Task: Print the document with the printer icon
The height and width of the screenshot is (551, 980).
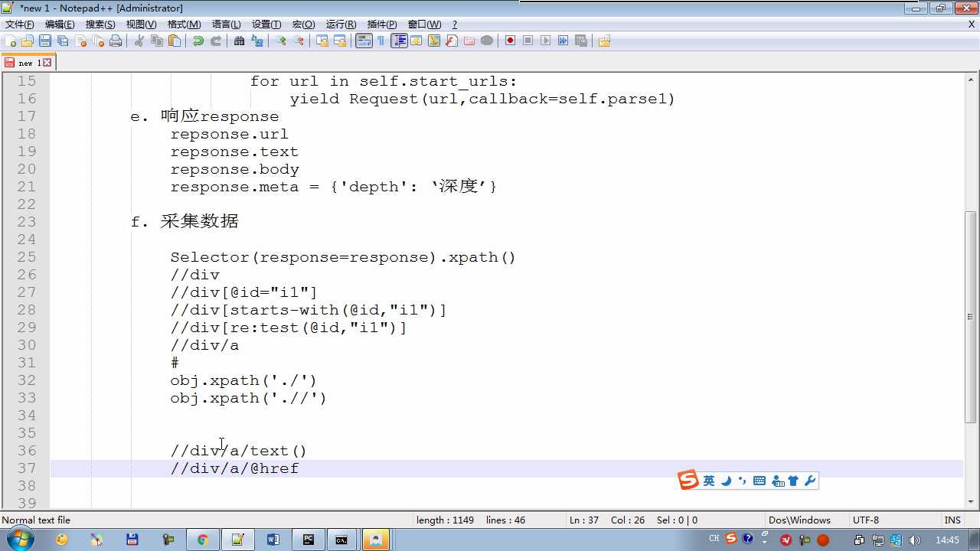Action: point(116,41)
